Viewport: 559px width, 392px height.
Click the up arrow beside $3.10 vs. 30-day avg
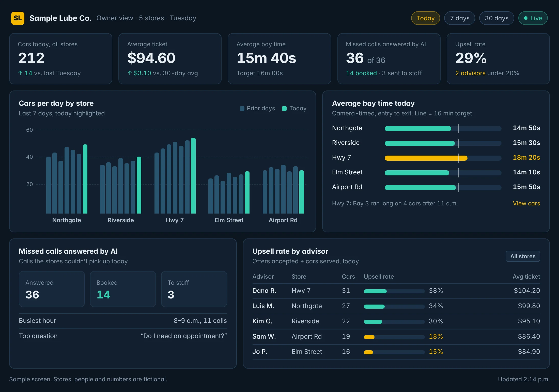pos(130,73)
